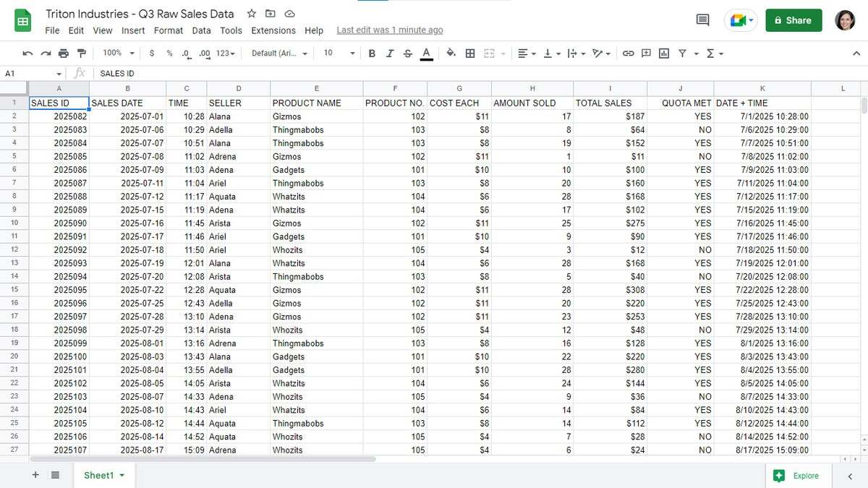Insert link icon in toolbar
This screenshot has width=868, height=488.
[628, 53]
